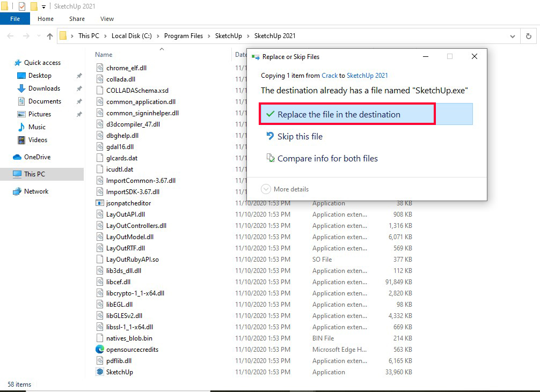Open the address bar history dropdown
This screenshot has width=540, height=392.
click(513, 36)
